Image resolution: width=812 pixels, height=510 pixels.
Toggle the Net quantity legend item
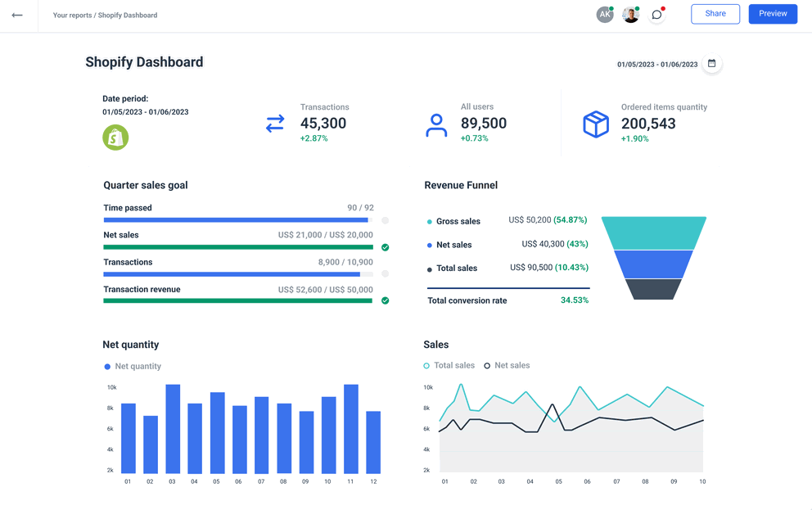[133, 366]
